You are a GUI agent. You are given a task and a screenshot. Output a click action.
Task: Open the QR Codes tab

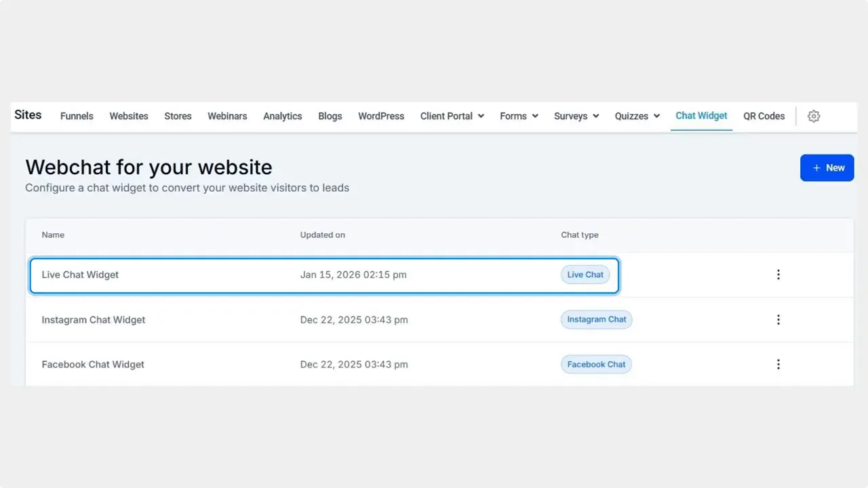pos(764,116)
